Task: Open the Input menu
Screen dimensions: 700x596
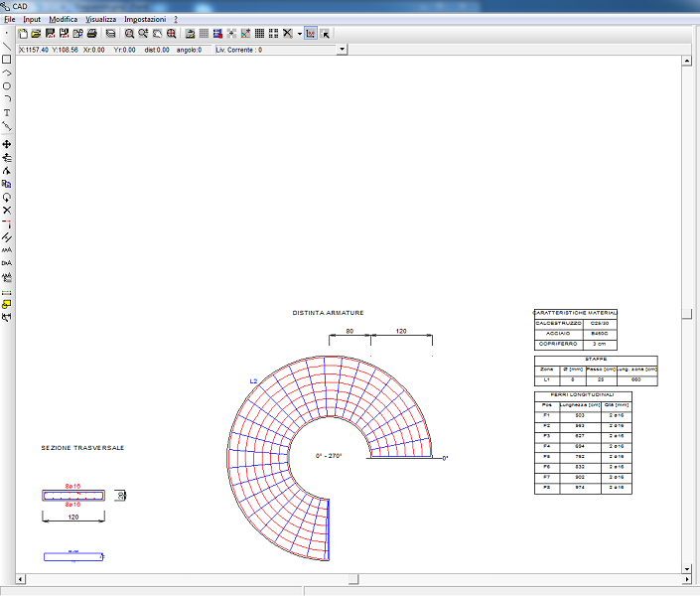Action: 32,19
